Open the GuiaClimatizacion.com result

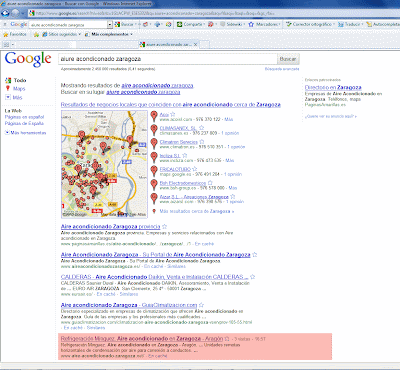(129, 305)
